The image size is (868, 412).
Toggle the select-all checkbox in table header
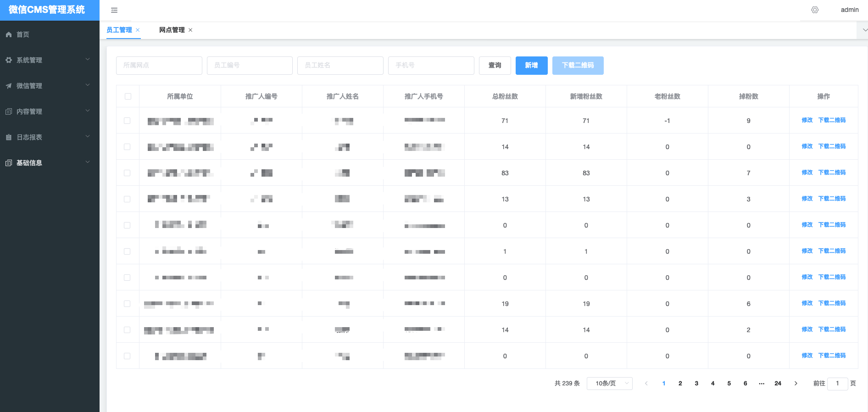(x=128, y=96)
